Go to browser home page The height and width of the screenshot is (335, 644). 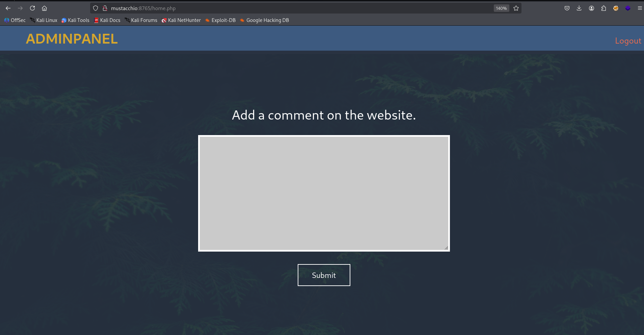45,8
